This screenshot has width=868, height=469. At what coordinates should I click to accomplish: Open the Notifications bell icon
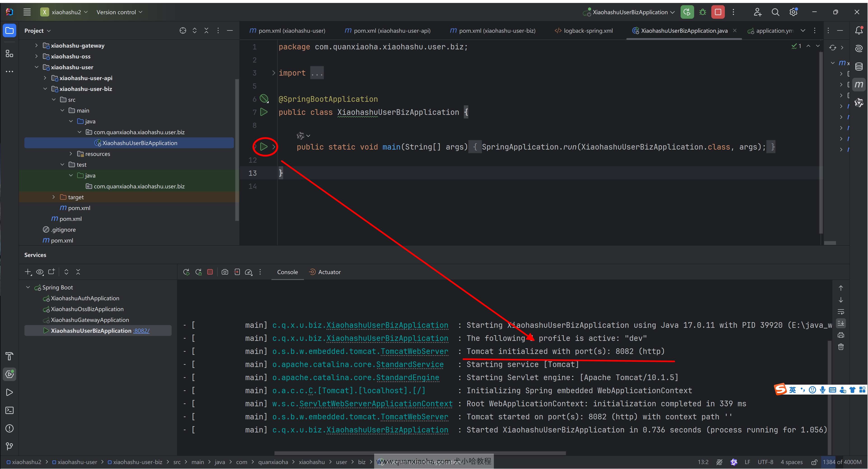pyautogui.click(x=859, y=31)
